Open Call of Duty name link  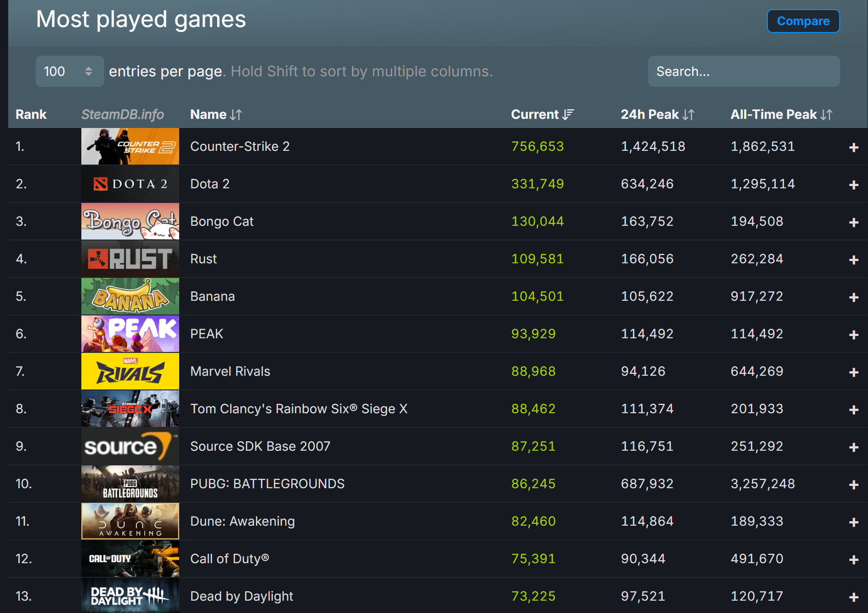pos(229,559)
